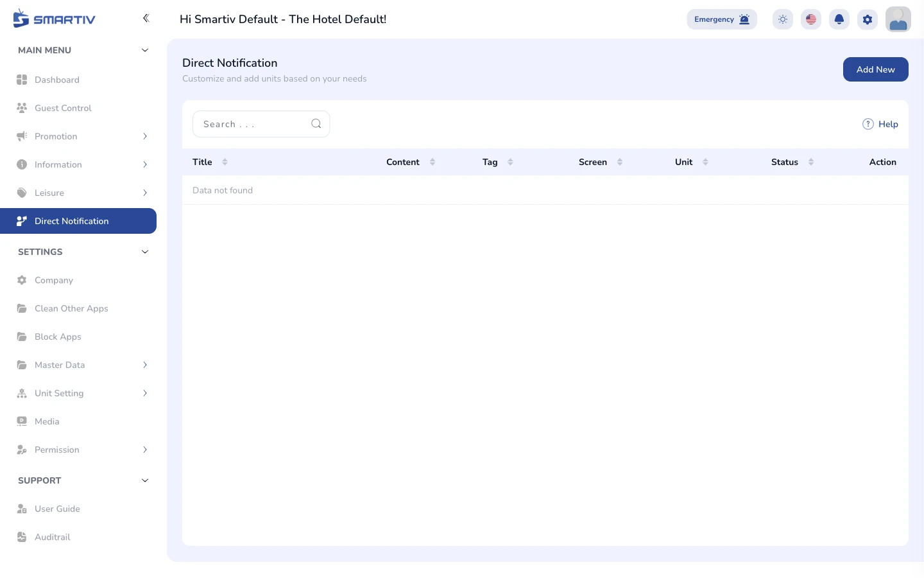Expand the Unit Setting submenu arrow
Viewport: 924px width, 578px height.
tap(145, 393)
